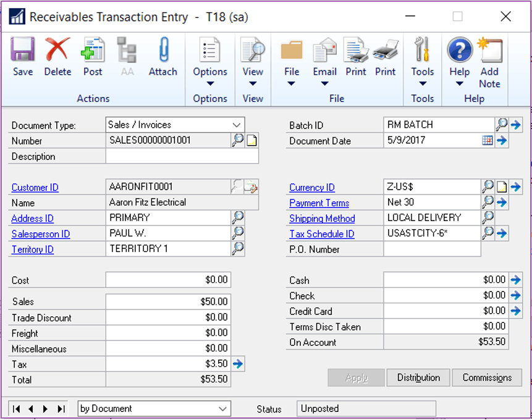Click the Commissions button
Viewport: 532px width, 420px height.
pos(487,378)
